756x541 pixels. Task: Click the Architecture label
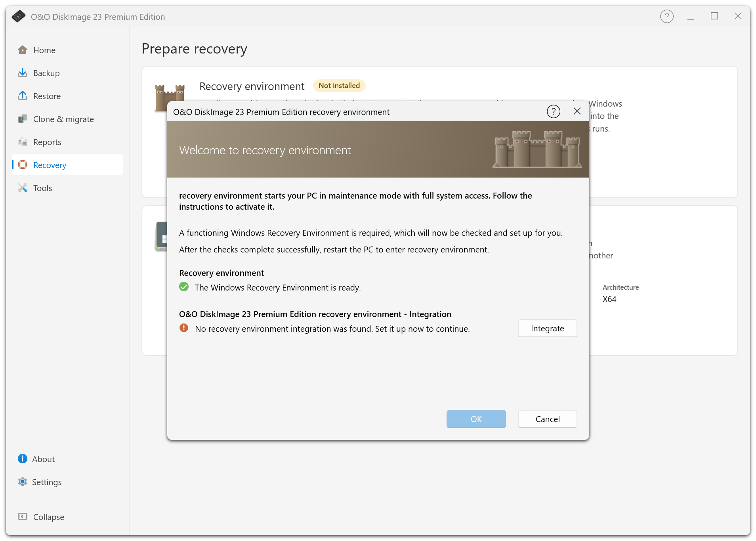click(620, 287)
